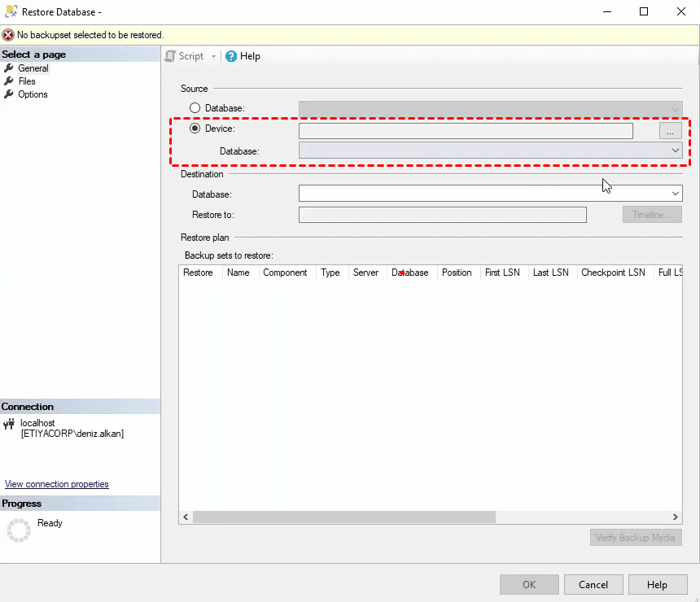Click the disabled source Database combo box
Image resolution: width=700 pixels, height=602 pixels.
pos(490,109)
